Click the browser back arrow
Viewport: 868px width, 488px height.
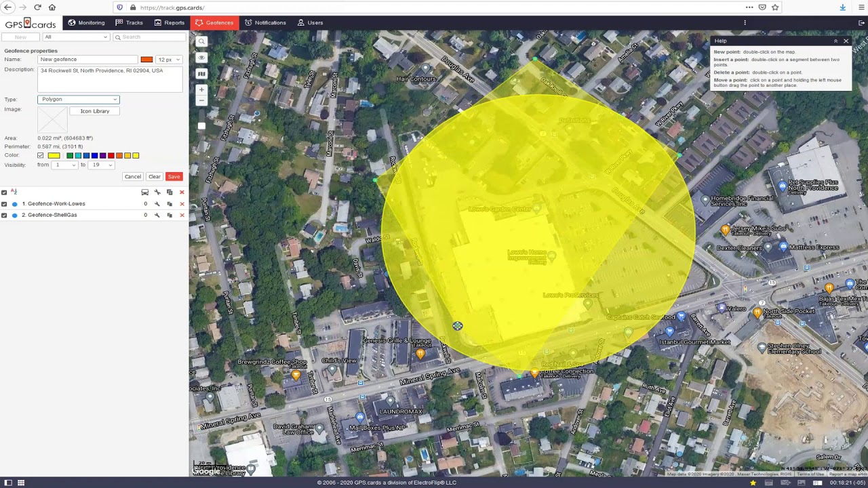(x=8, y=7)
